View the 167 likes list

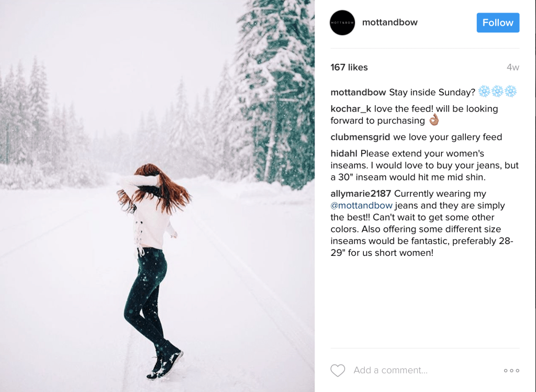(x=349, y=68)
